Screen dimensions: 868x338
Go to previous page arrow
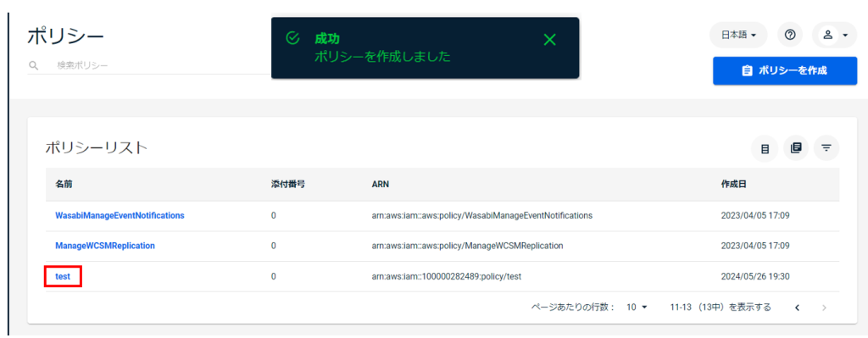[797, 307]
